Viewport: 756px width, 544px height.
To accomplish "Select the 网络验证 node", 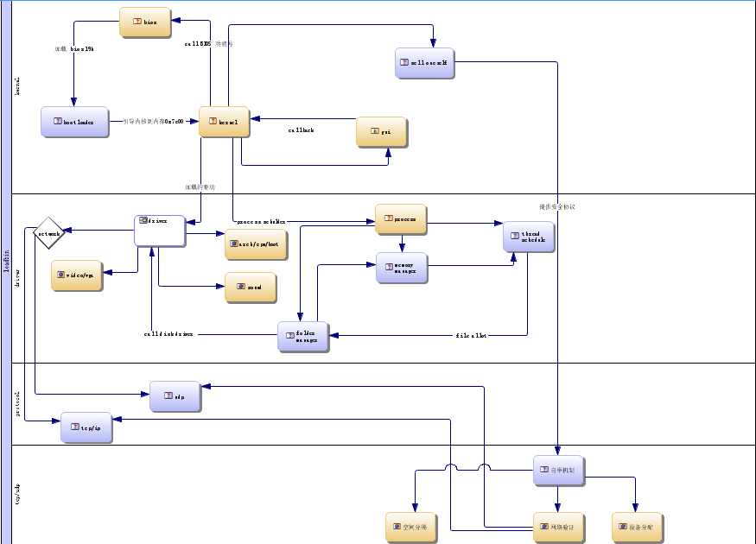I will point(558,527).
